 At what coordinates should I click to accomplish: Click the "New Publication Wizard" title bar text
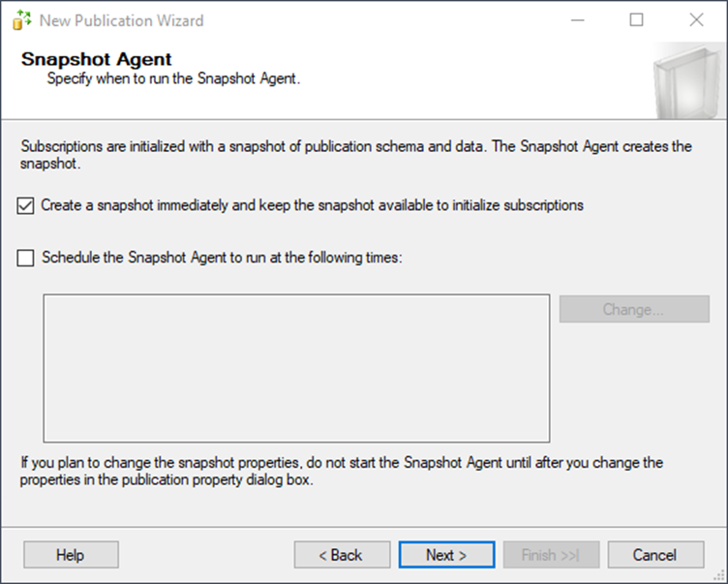tap(122, 20)
